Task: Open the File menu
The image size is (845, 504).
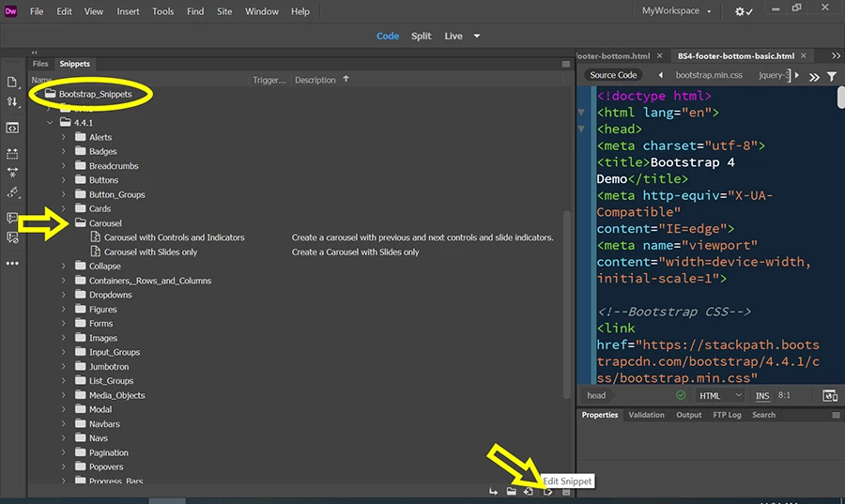Action: pos(37,11)
